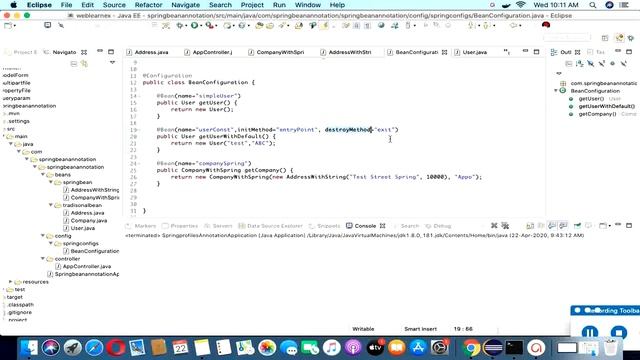Click Run Last Tool dropdown arrow

pyautogui.click(x=216, y=26)
